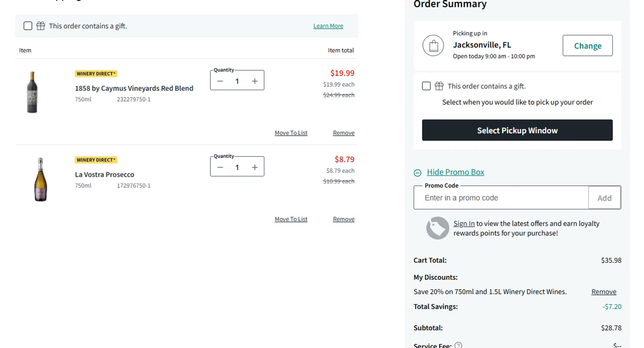Check the gift checkbox above the item list
This screenshot has height=348, width=644.
click(28, 26)
